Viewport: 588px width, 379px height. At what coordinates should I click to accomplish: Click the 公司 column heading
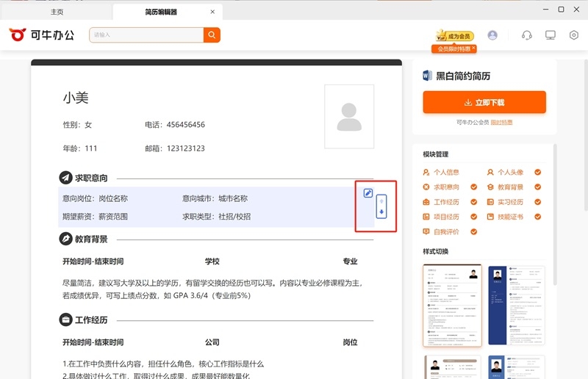point(212,342)
